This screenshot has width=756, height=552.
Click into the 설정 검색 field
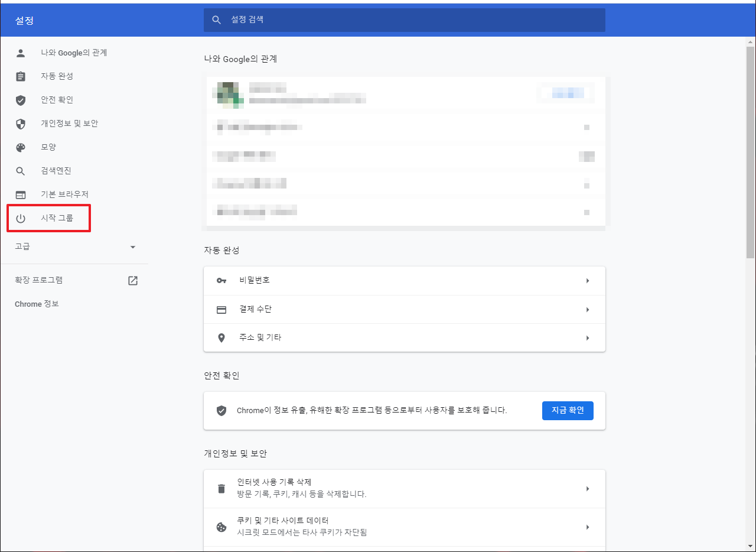pos(405,20)
